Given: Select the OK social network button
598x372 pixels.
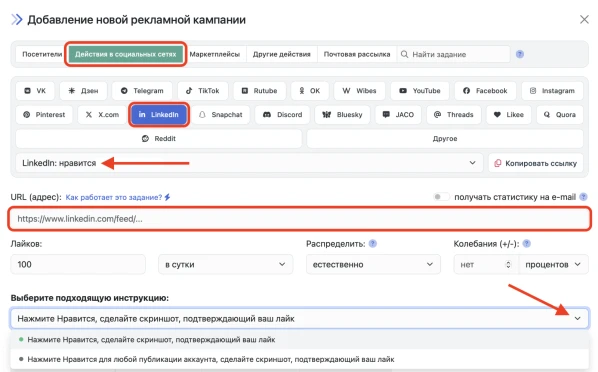Looking at the screenshot, I should [x=310, y=91].
